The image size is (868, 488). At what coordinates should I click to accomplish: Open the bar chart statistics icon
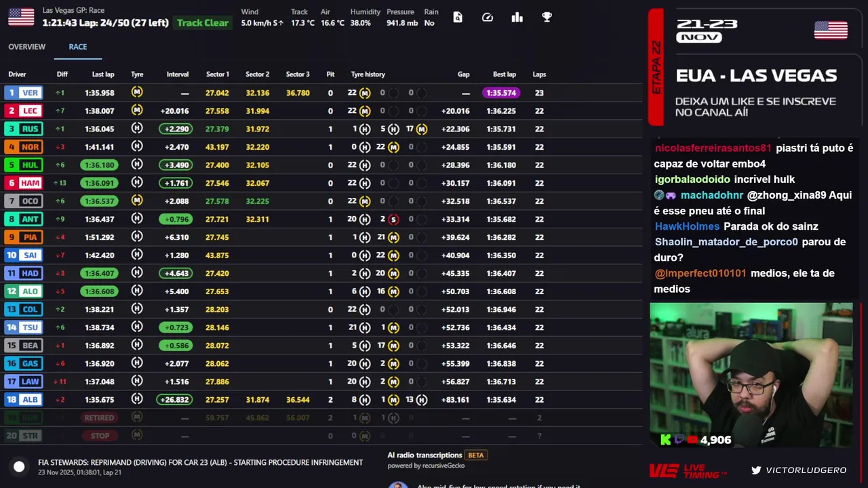point(517,18)
